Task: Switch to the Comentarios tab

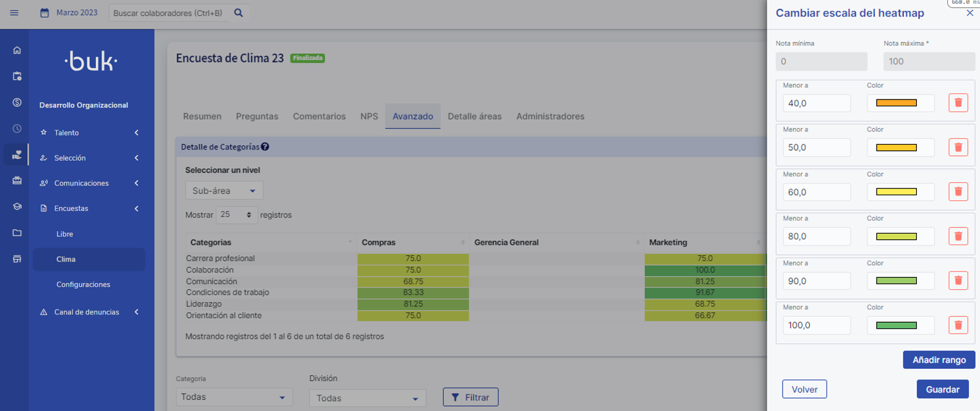Action: click(319, 116)
